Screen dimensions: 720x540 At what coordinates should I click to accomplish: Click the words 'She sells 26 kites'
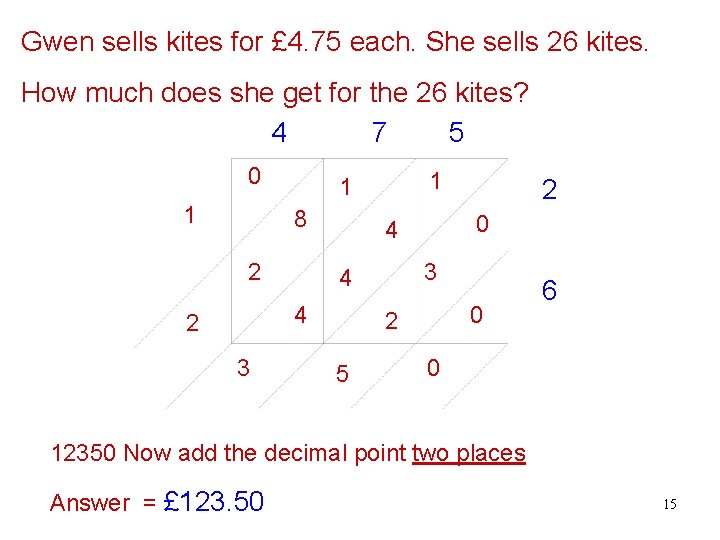[x=539, y=42]
